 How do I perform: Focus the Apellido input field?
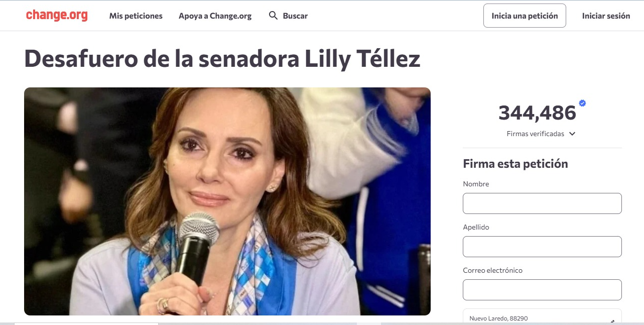[542, 247]
